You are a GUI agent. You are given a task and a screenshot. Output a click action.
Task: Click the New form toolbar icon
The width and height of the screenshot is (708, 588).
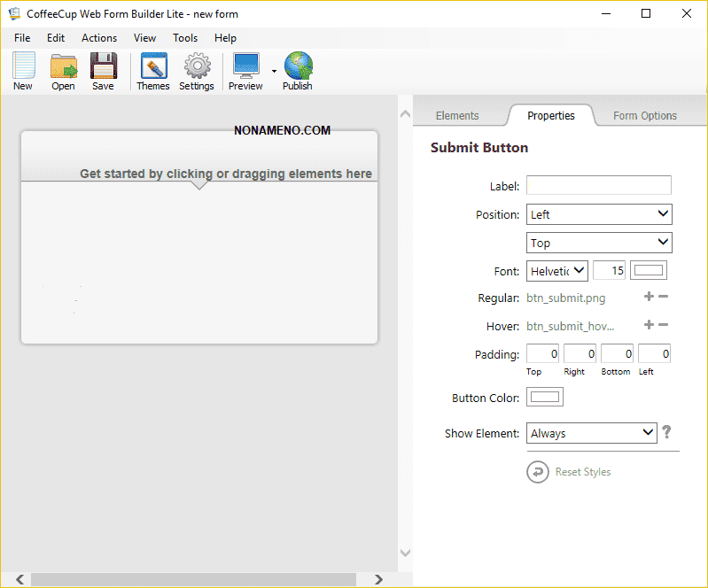[23, 70]
